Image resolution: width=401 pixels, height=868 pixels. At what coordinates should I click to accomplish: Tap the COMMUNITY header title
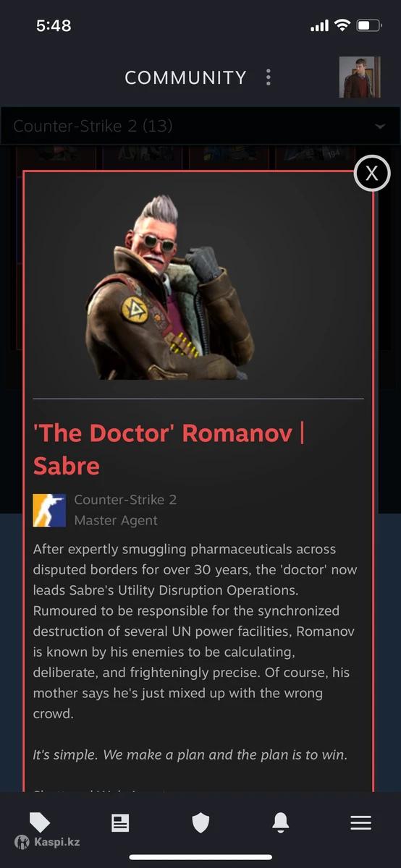tap(186, 77)
